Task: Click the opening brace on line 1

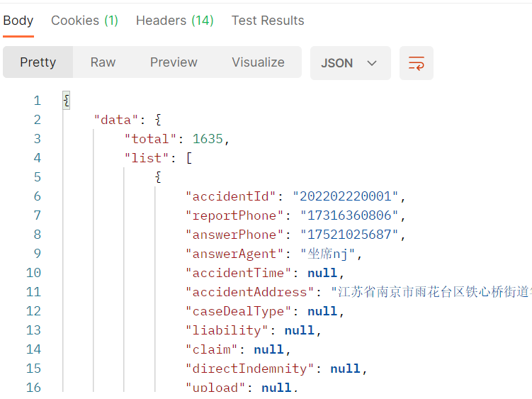Action: pos(67,101)
